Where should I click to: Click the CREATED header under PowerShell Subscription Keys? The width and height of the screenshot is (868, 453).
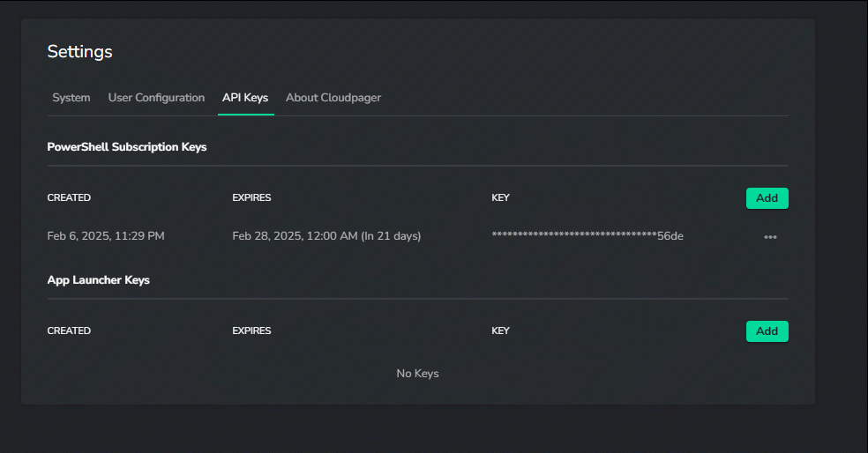pyautogui.click(x=69, y=198)
